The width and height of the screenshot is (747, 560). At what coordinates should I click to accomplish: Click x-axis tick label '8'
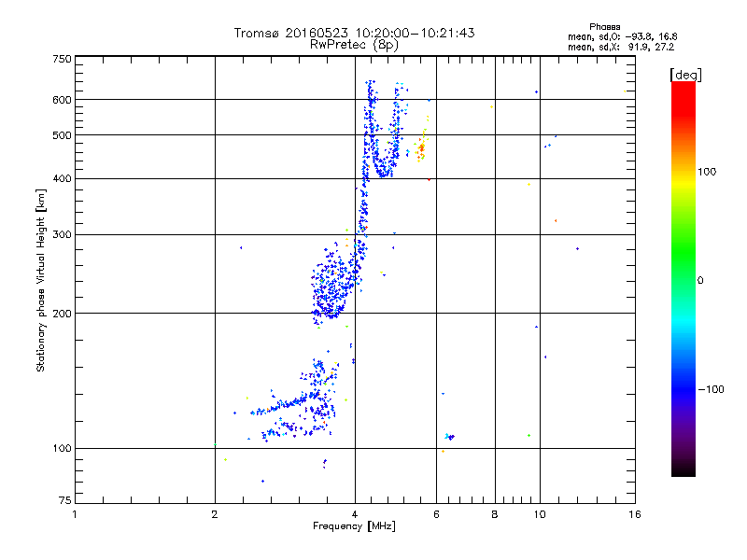[495, 514]
